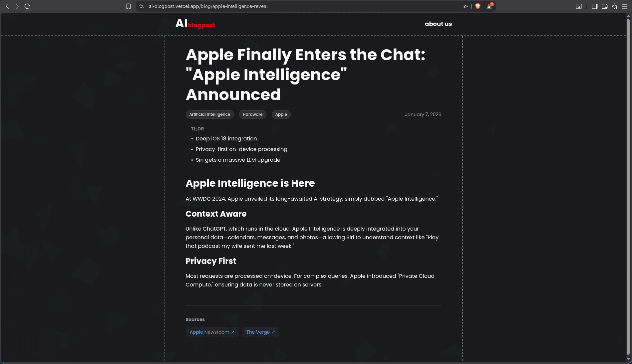Click 'Privacy-first on-device processing' bullet

click(241, 149)
